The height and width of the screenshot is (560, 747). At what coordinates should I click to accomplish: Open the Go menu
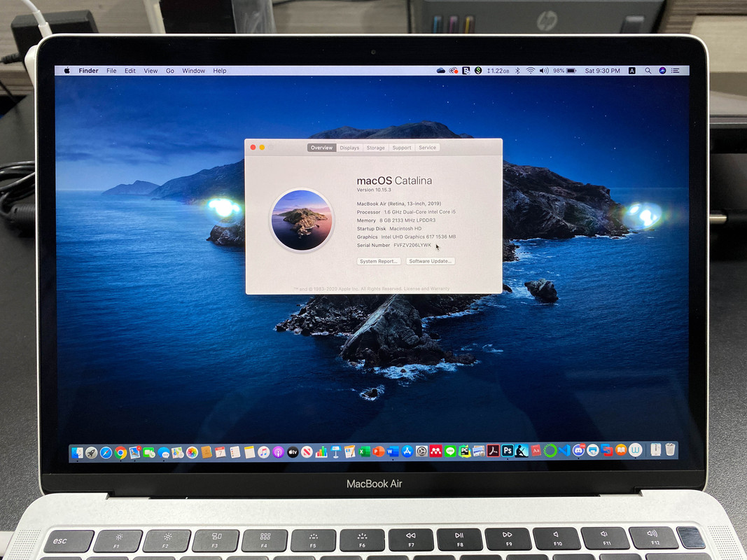point(170,71)
